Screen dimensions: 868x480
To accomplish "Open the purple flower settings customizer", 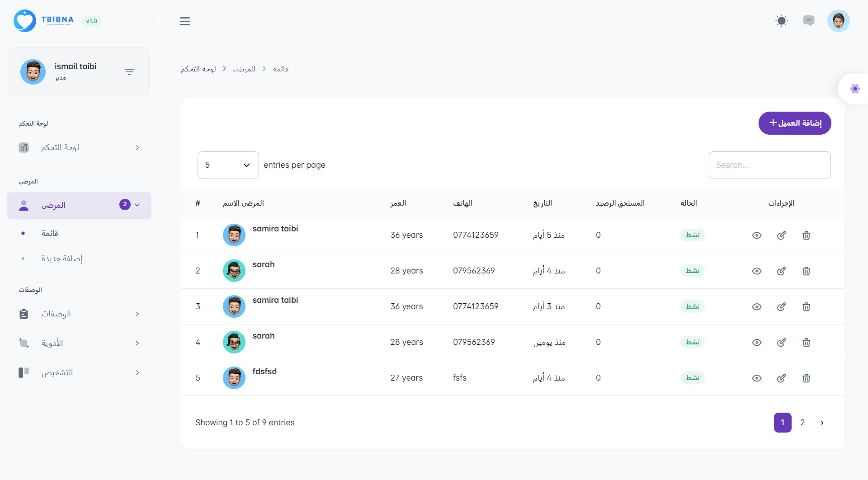I will [854, 89].
